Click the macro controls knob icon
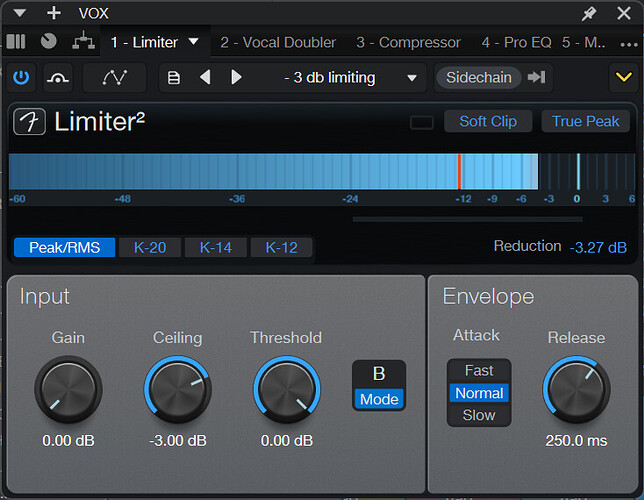This screenshot has width=644, height=500. click(x=48, y=41)
